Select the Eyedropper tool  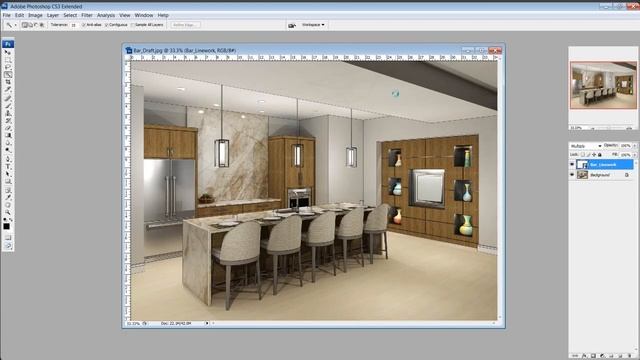pyautogui.click(x=8, y=198)
